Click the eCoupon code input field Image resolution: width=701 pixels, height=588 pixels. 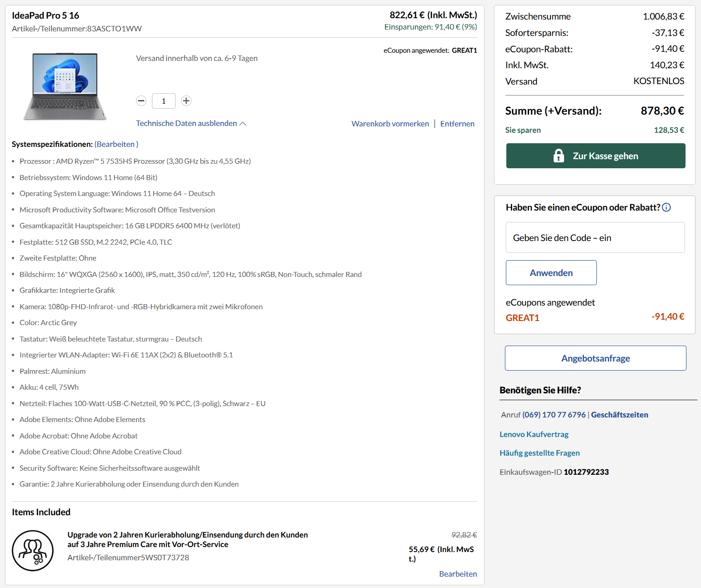(595, 237)
